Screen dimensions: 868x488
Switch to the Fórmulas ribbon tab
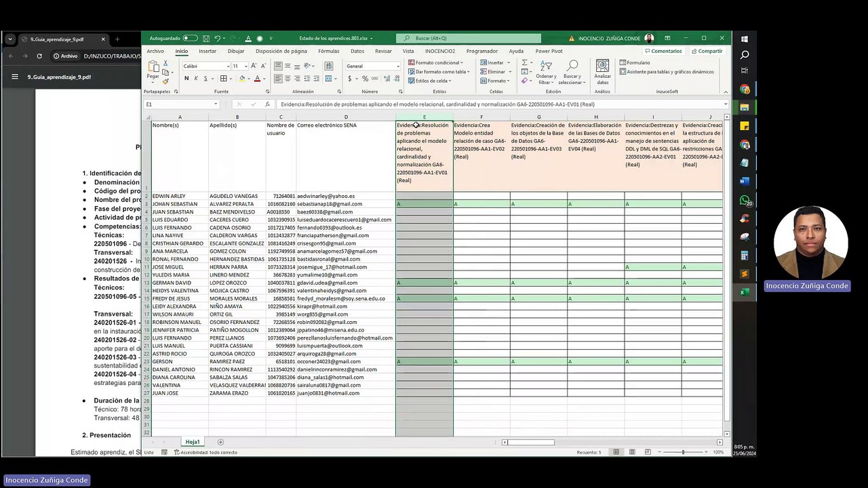tap(328, 51)
